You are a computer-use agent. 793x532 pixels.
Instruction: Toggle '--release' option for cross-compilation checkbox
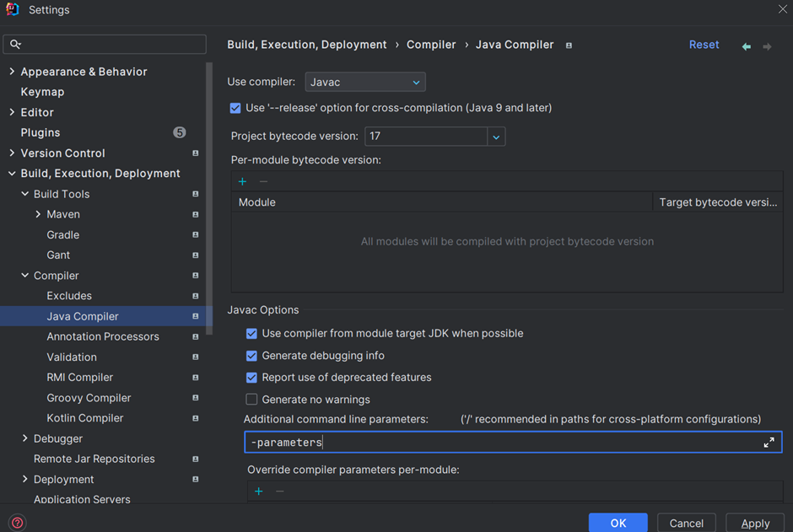(235, 108)
